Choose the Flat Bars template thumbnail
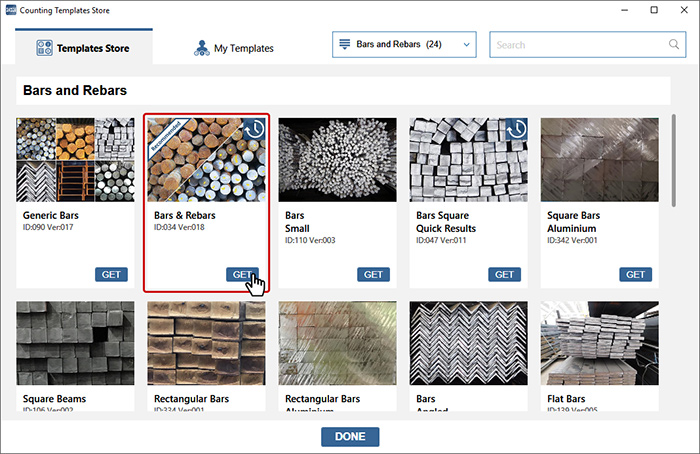 pyautogui.click(x=599, y=343)
